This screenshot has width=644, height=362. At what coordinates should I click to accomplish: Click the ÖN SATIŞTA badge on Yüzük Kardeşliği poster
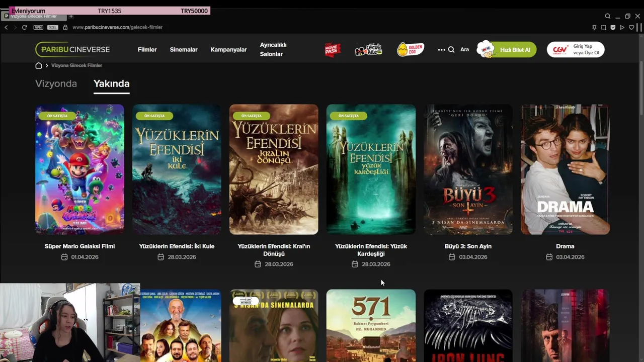point(349,116)
